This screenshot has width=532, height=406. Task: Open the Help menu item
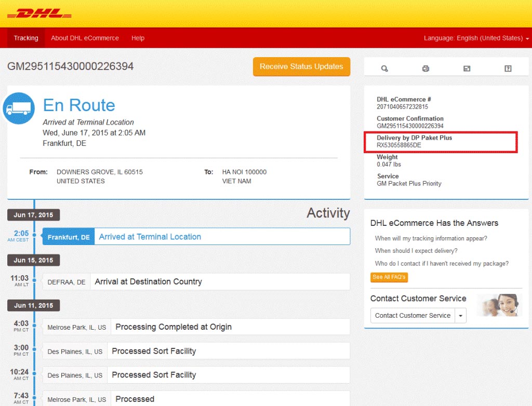click(138, 38)
